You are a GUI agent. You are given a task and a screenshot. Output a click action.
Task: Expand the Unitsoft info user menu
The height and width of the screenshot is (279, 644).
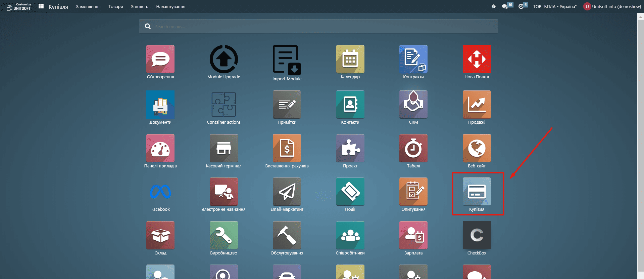[612, 6]
